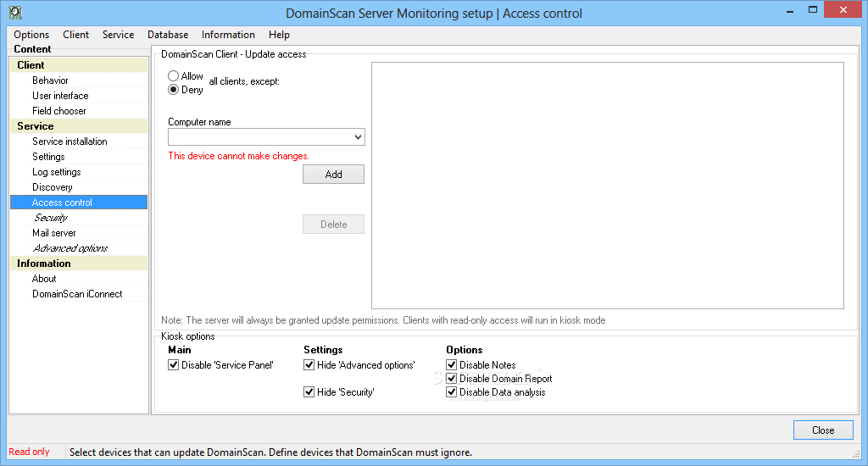Click the 'Read only' status bar indicator

pos(29,452)
